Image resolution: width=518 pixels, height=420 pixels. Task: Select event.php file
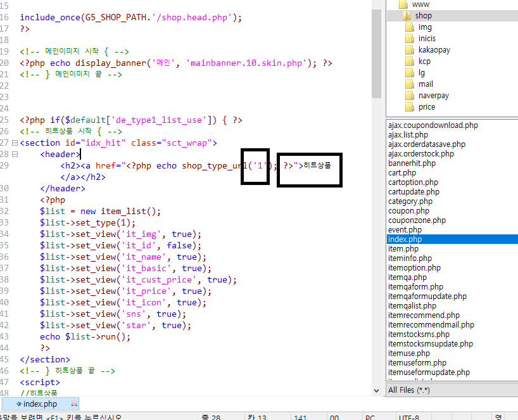[405, 230]
